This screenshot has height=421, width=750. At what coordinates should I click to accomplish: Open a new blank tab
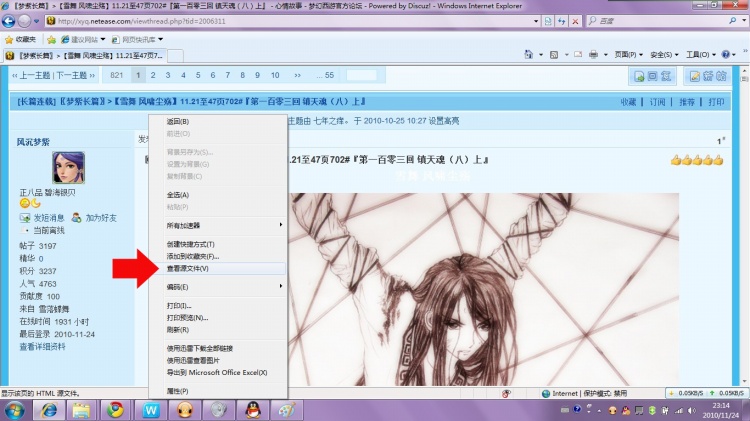[x=175, y=56]
